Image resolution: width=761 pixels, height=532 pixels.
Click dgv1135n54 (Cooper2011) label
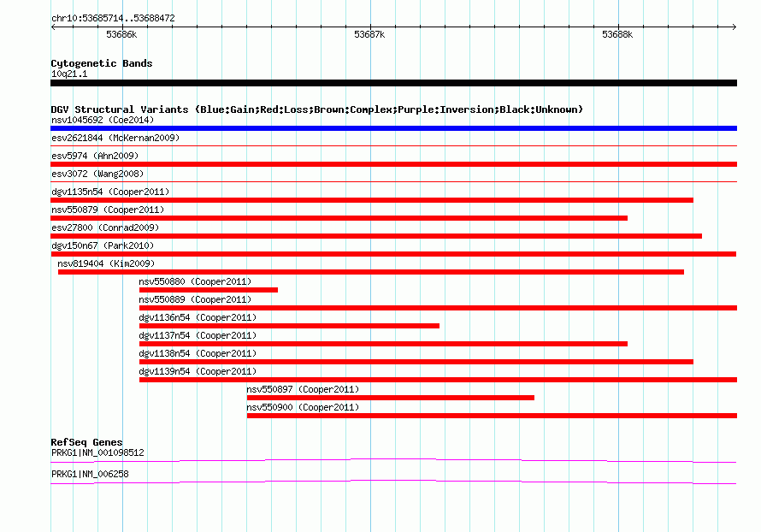click(110, 192)
